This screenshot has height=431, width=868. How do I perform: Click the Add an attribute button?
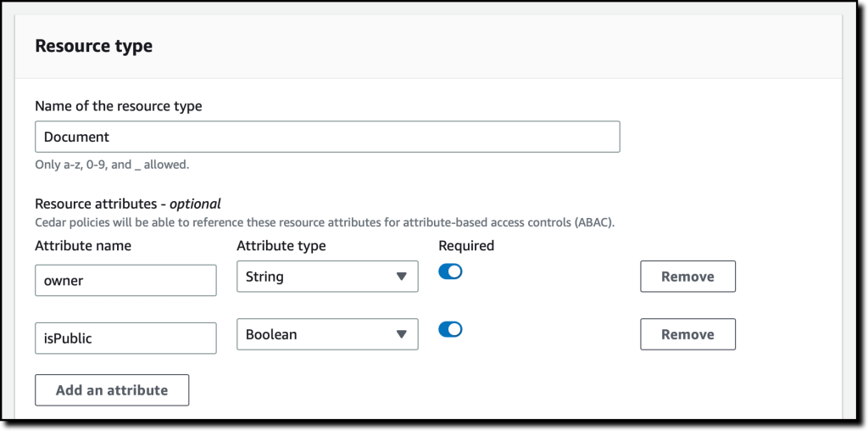[112, 390]
